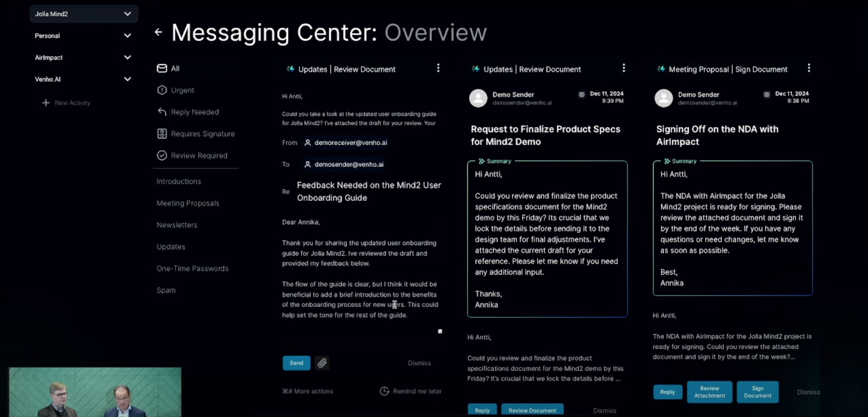Click person icon next to demoreceiver@venho.ai
The width and height of the screenshot is (868, 417).
pos(308,143)
